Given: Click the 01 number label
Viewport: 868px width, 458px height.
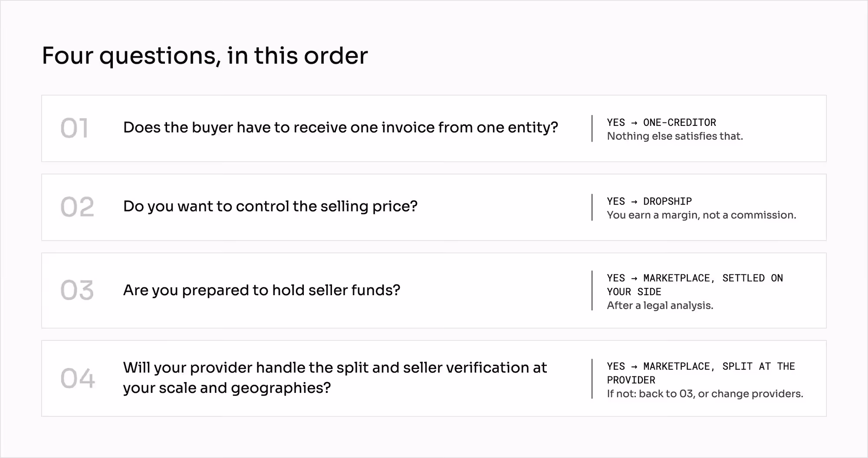Looking at the screenshot, I should point(74,129).
